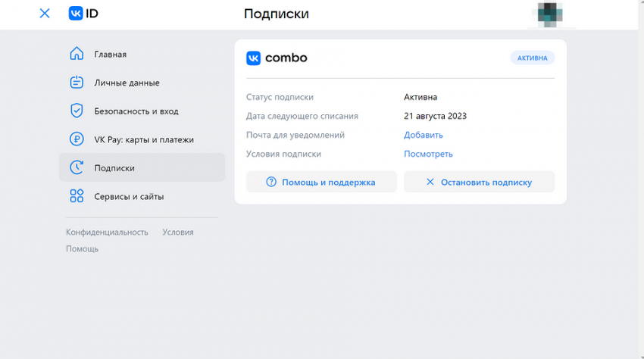Open Личные данные section
Image resolution: width=644 pixels, height=359 pixels.
[127, 83]
